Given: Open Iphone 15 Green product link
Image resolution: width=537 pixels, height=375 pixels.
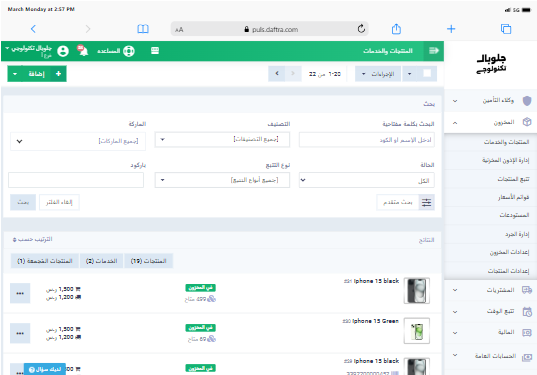Looking at the screenshot, I should click(375, 321).
